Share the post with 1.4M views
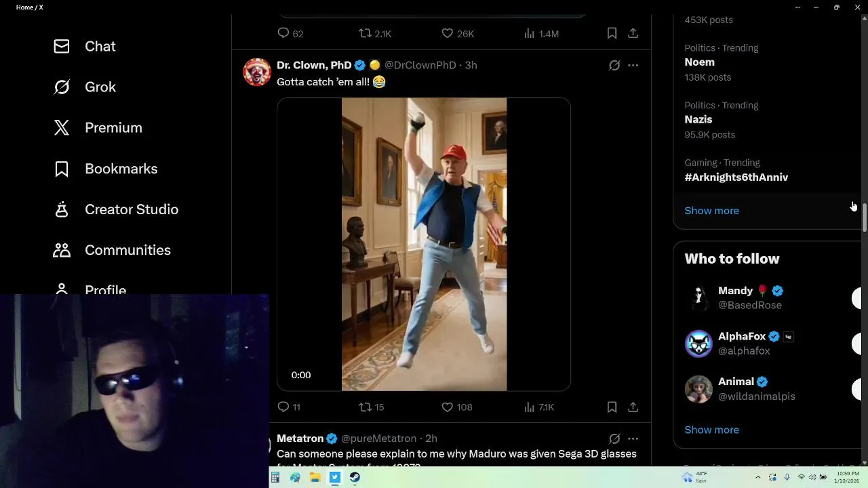 (633, 33)
